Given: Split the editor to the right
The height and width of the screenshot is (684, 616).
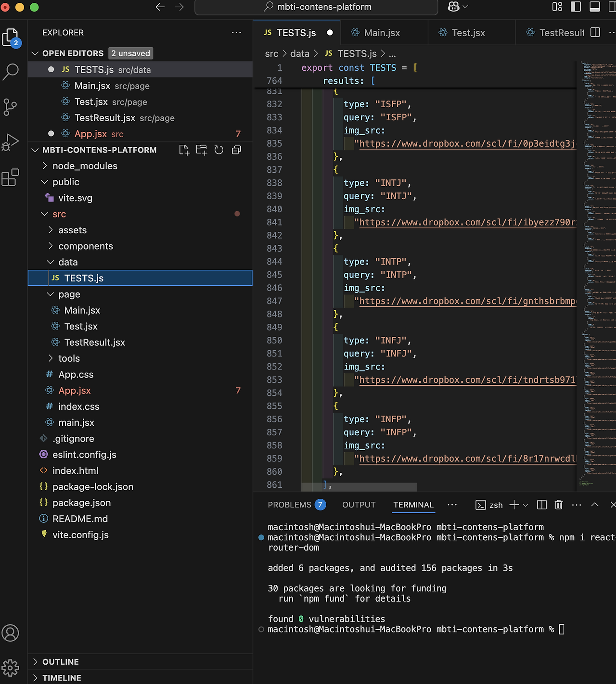Looking at the screenshot, I should (x=595, y=32).
